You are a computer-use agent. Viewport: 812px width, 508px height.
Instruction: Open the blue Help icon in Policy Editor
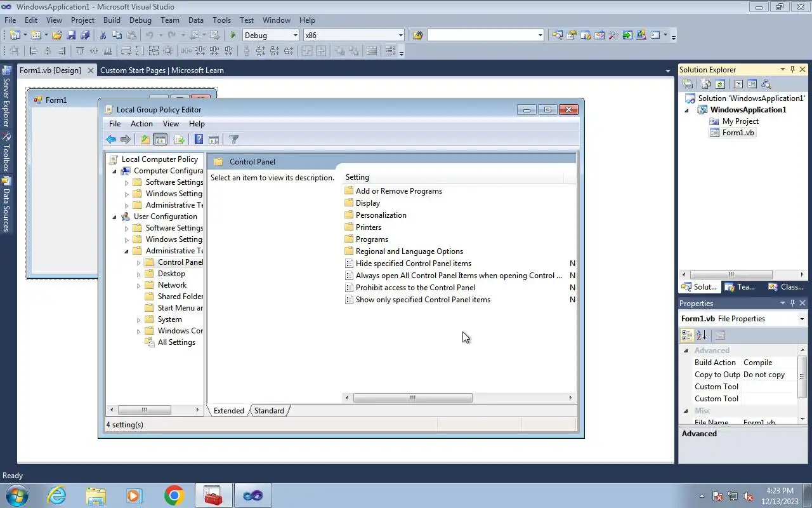pyautogui.click(x=199, y=140)
